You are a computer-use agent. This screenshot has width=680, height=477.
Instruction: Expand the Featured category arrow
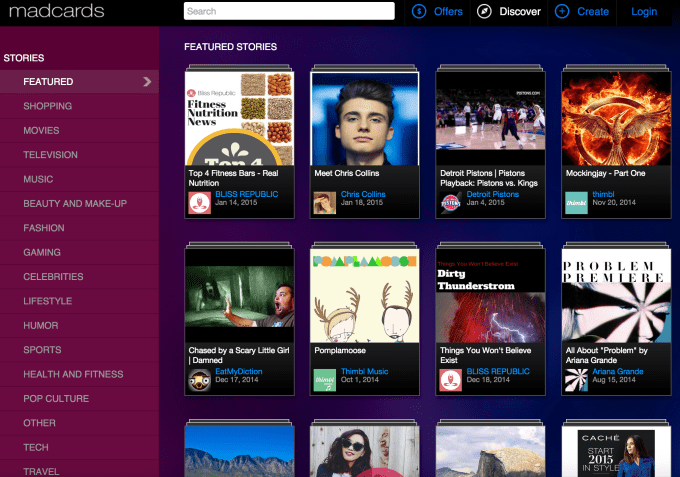point(147,82)
